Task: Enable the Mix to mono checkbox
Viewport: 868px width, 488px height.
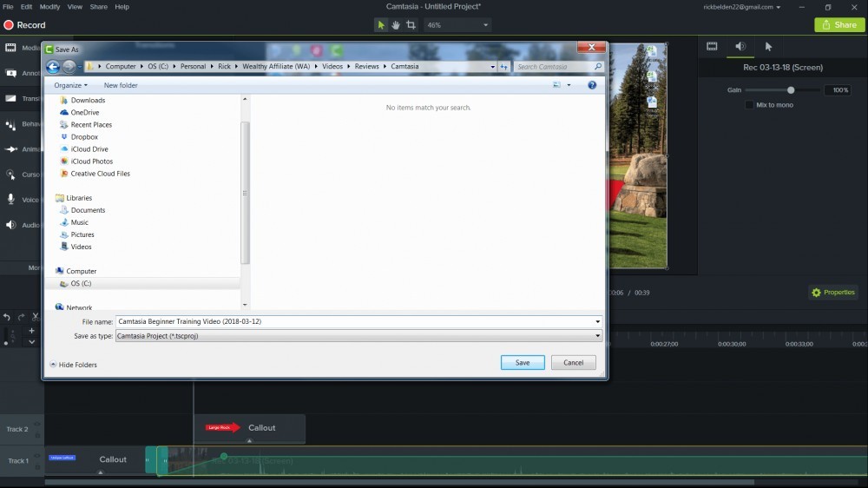Action: tap(749, 105)
